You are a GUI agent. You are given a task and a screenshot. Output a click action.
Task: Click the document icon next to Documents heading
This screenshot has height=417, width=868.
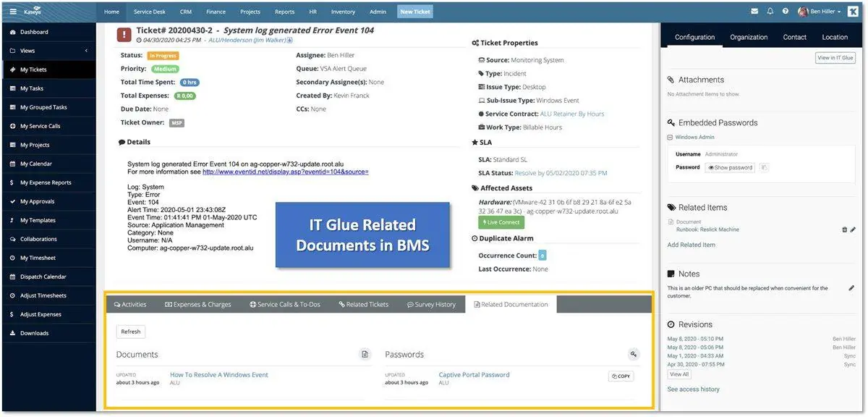coord(365,354)
